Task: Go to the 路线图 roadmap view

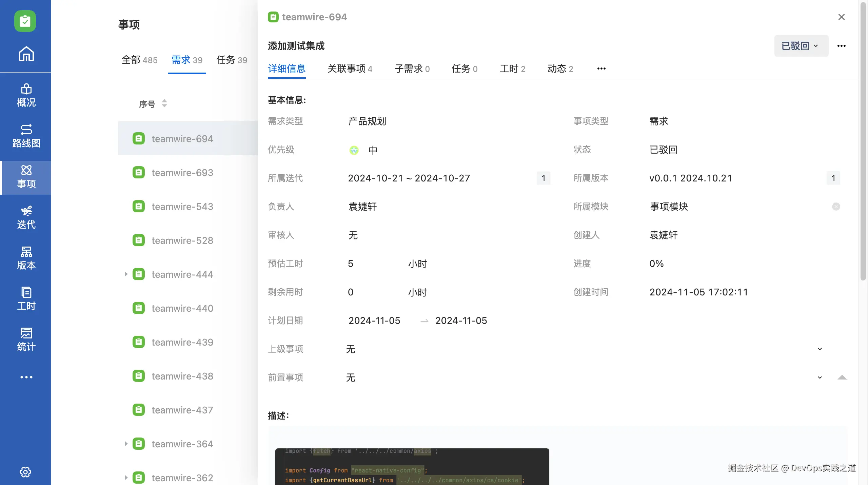Action: pos(26,136)
